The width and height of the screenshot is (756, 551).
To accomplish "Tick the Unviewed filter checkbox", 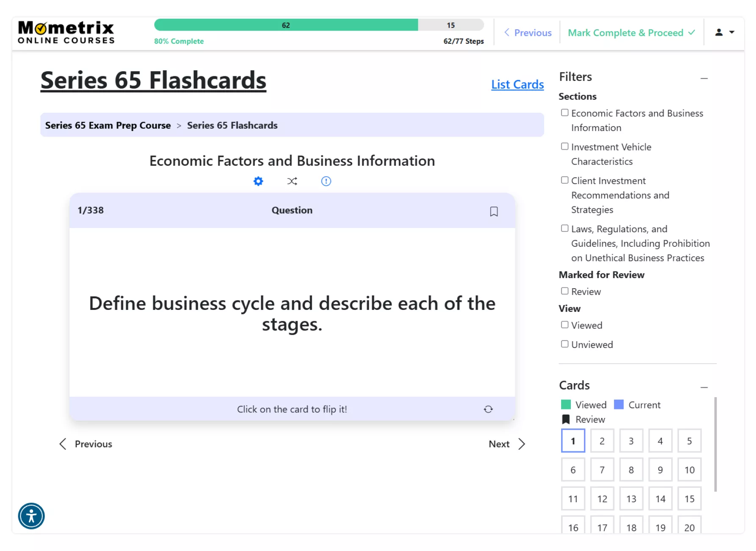I will click(564, 344).
